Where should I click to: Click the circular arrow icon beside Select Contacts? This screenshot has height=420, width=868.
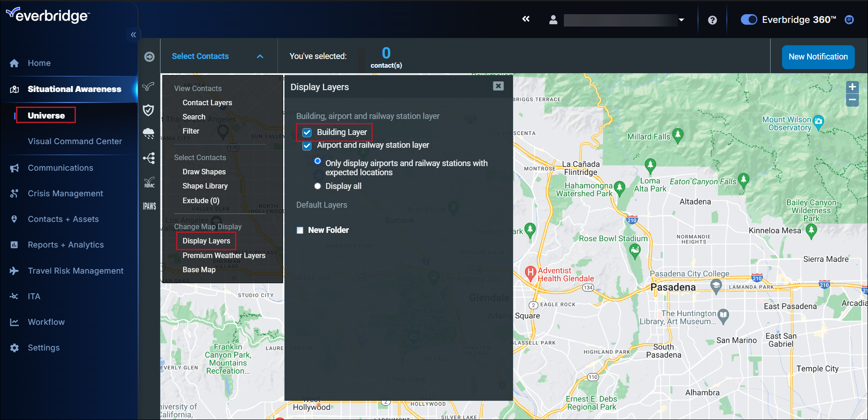coord(149,57)
